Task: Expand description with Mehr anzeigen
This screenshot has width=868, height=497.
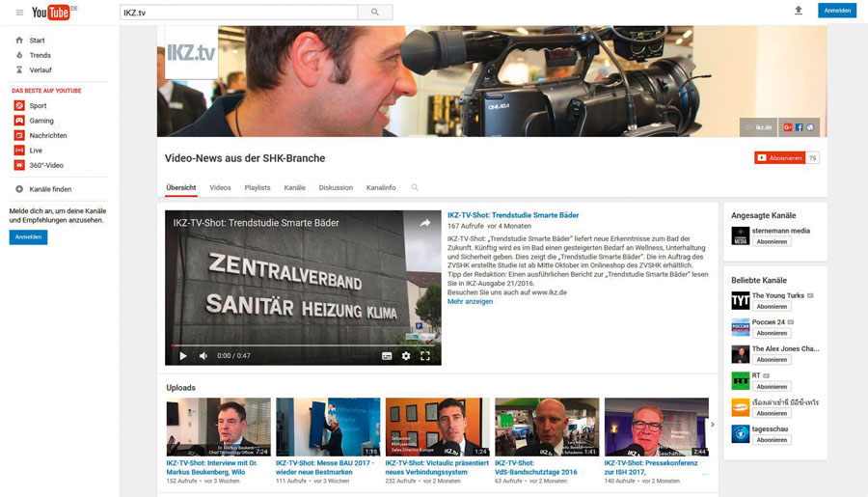Action: [x=470, y=302]
